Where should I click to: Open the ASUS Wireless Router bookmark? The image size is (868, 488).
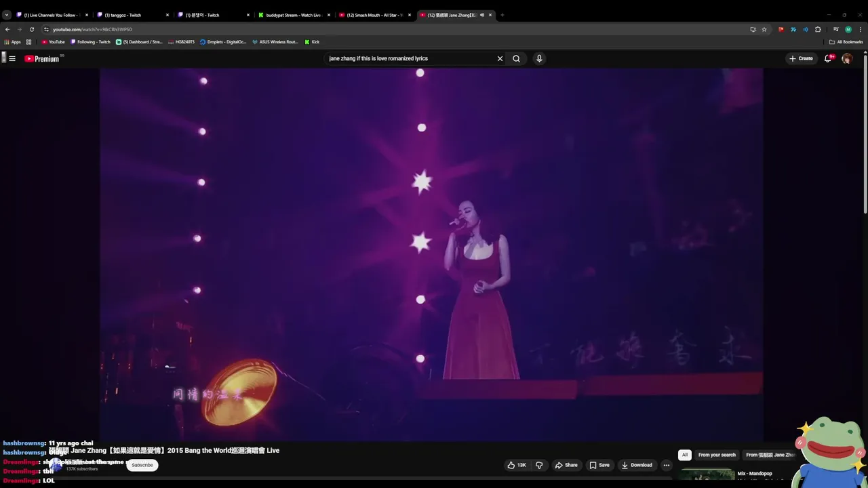[x=275, y=42]
